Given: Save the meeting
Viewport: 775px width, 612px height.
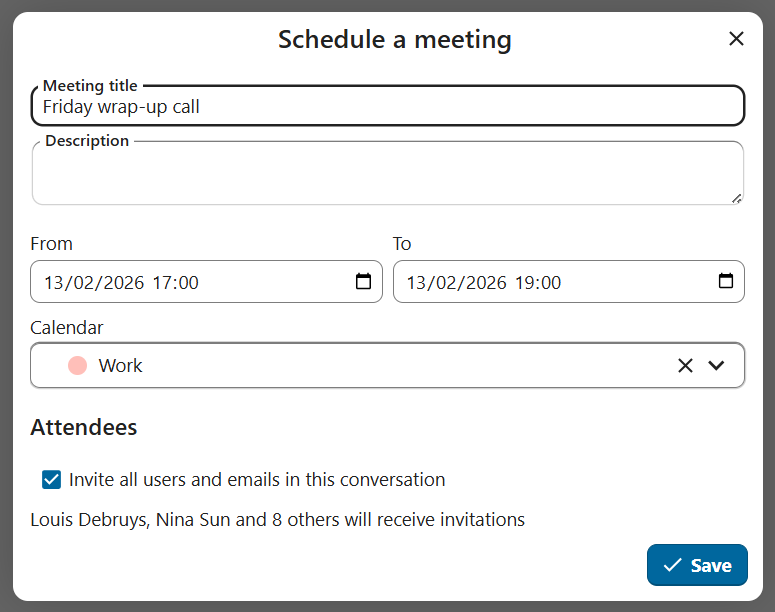Looking at the screenshot, I should 697,565.
